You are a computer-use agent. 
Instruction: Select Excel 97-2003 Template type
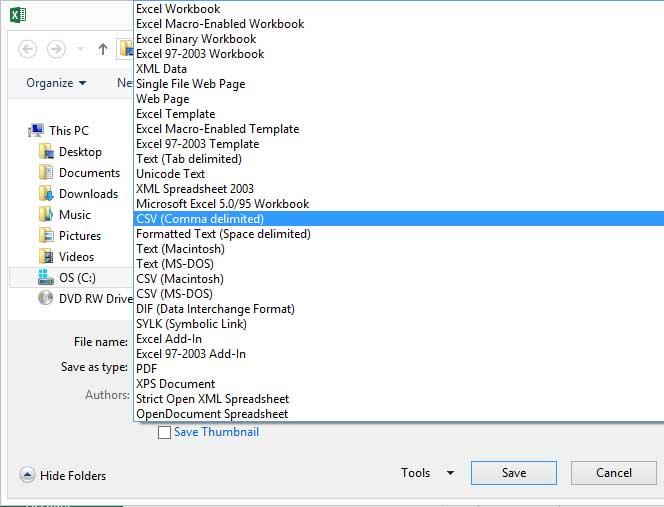click(x=398, y=144)
